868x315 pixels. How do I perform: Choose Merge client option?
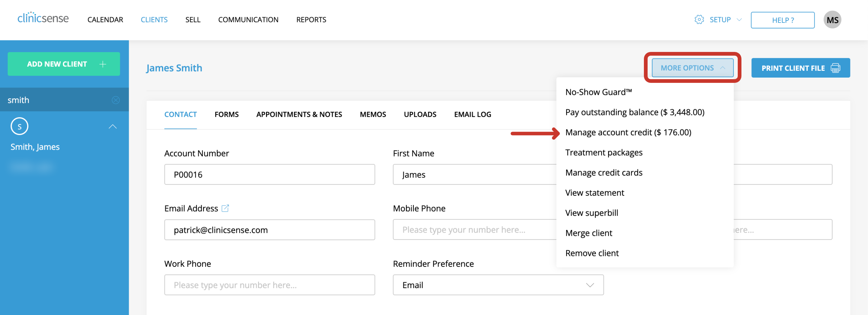(x=588, y=233)
